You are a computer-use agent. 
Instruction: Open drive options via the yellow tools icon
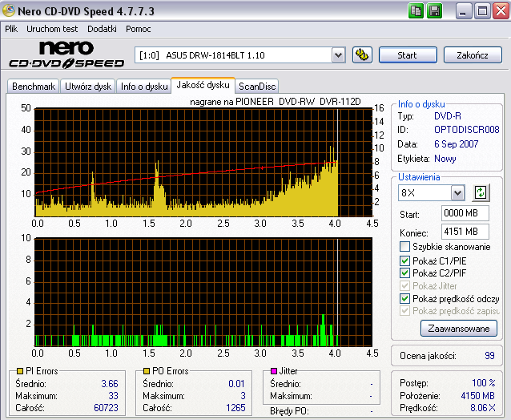coord(362,55)
